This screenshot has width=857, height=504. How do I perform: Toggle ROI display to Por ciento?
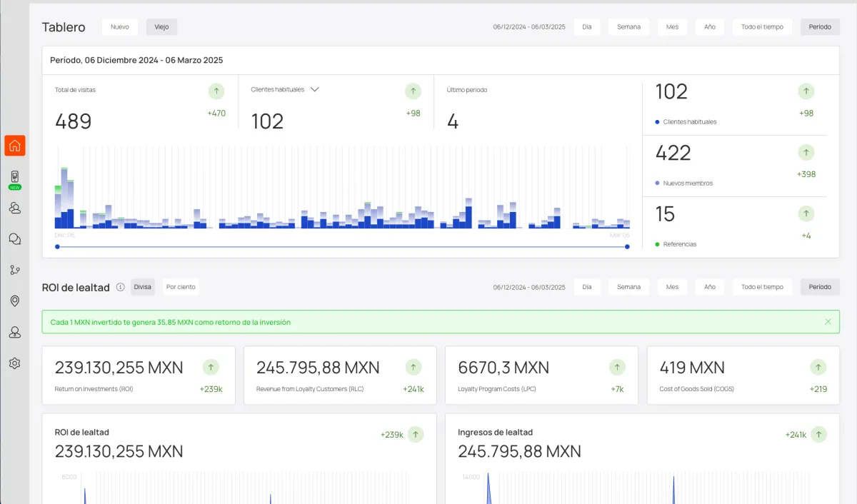pyautogui.click(x=181, y=287)
